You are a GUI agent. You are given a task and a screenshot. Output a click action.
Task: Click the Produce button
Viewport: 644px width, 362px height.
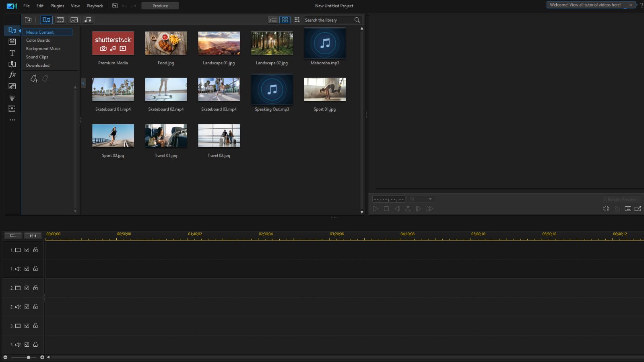point(160,6)
